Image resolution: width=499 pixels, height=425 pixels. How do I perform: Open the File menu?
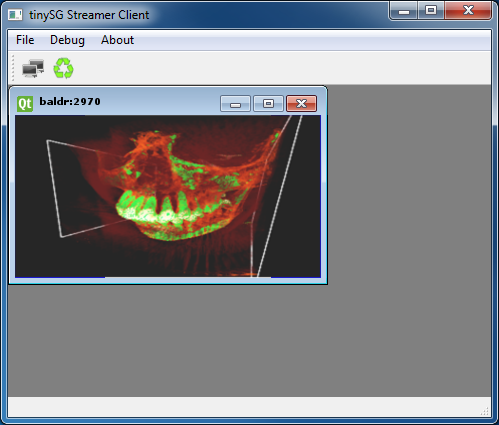[25, 40]
